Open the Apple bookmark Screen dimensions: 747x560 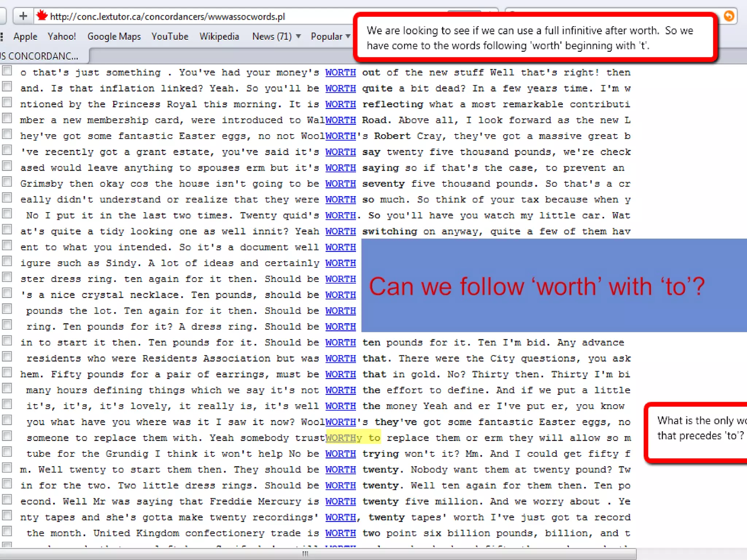coord(25,36)
